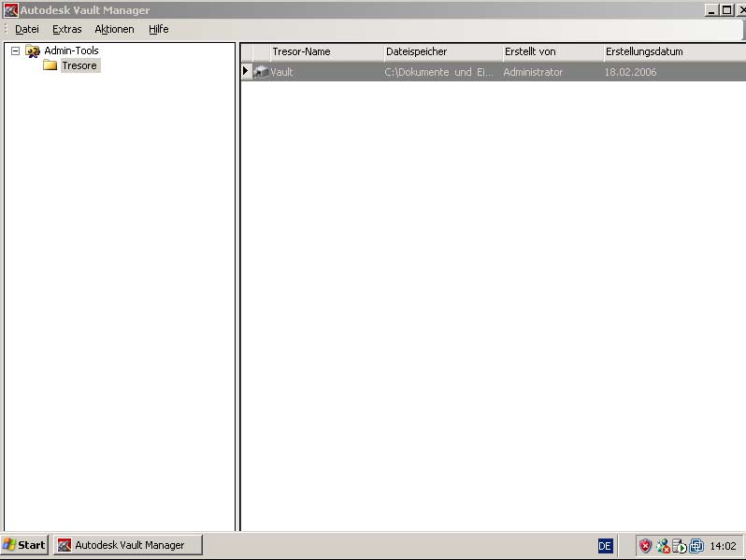Click the Autodesk Vault Manager title bar icon
The image size is (746, 560).
pyautogui.click(x=10, y=10)
